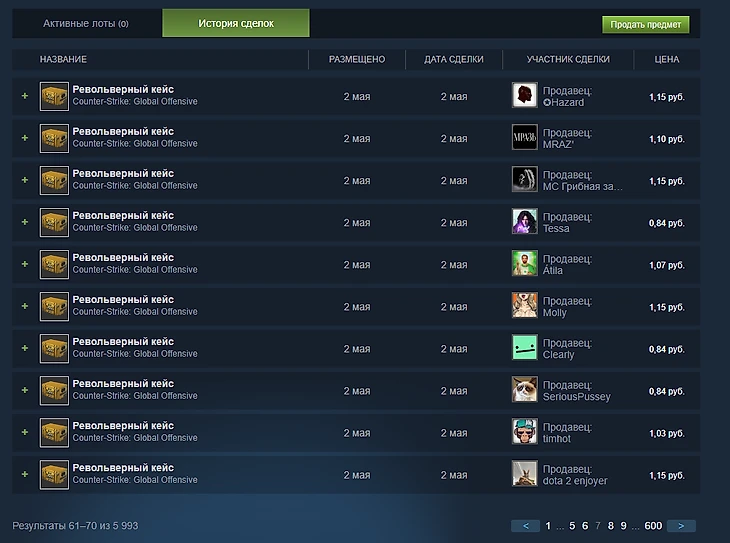Jump to page 6

(x=585, y=526)
